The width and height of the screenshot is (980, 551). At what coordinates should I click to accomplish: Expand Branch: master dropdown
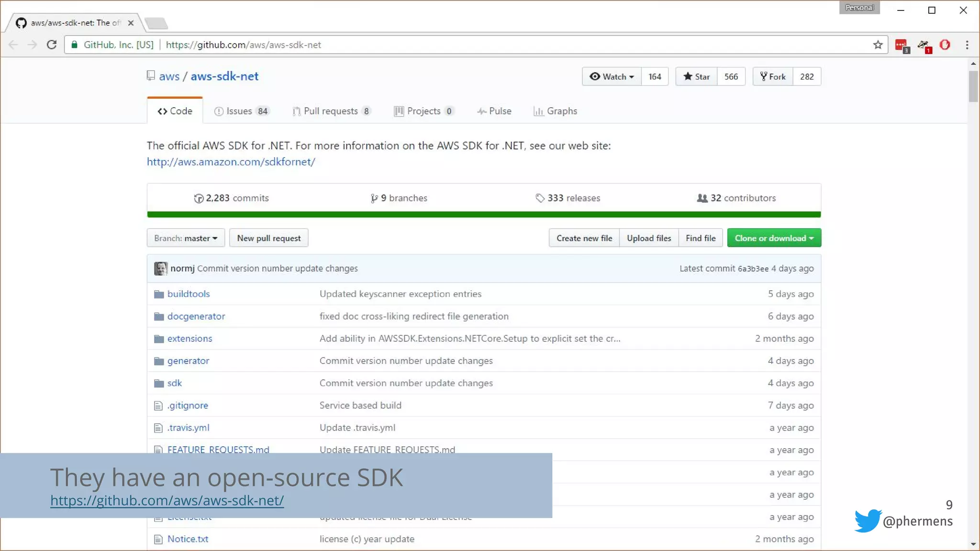pyautogui.click(x=186, y=238)
